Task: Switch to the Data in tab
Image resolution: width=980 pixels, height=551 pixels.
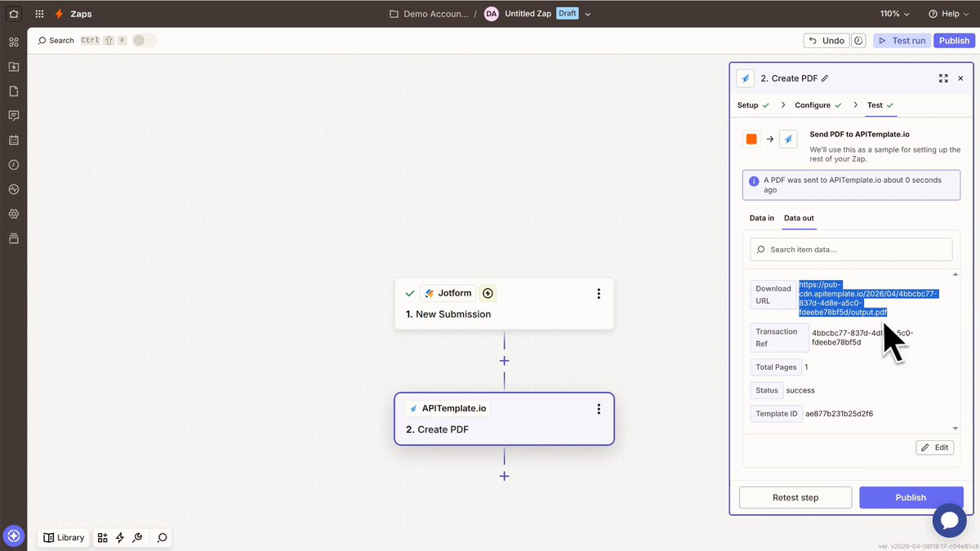Action: click(x=761, y=218)
